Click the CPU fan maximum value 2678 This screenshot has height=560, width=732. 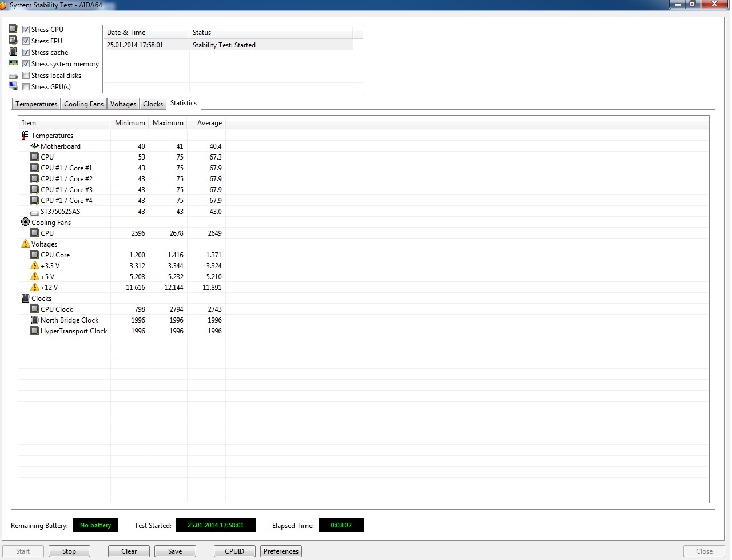click(x=176, y=233)
